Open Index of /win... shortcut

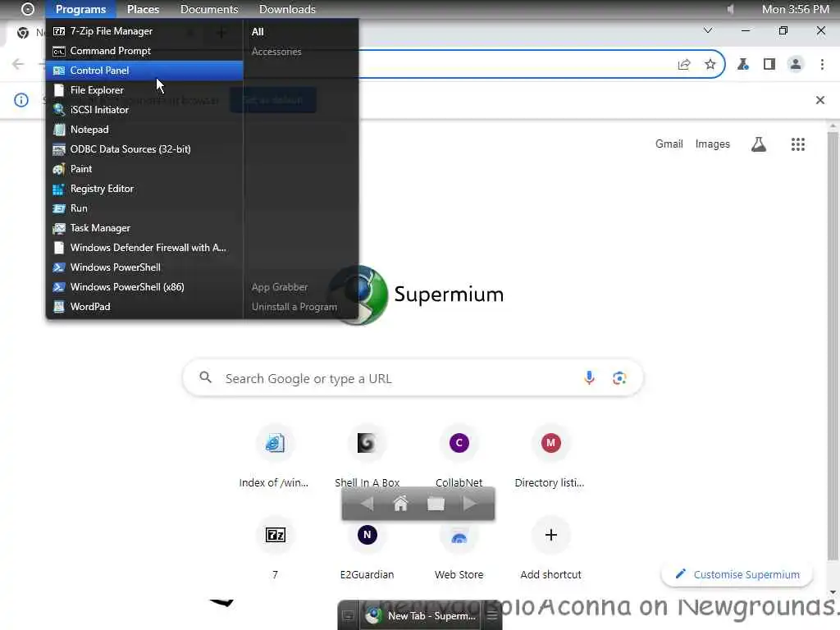274,458
